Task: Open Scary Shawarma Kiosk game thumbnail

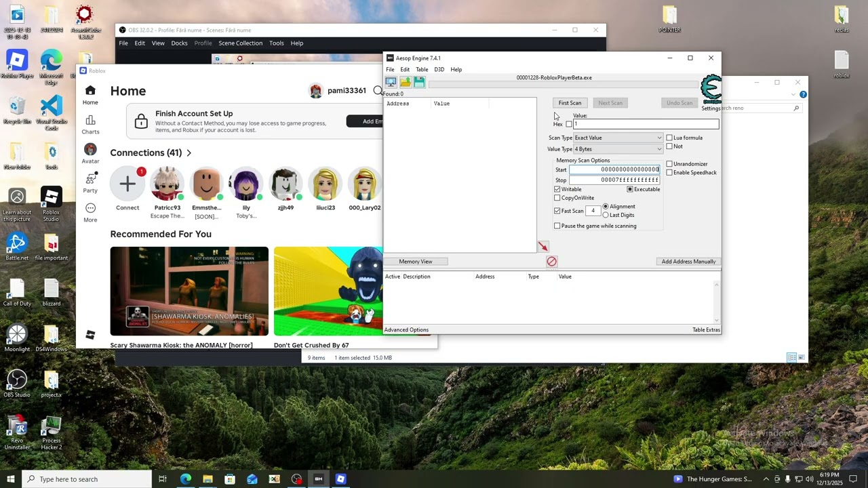Action: click(189, 291)
